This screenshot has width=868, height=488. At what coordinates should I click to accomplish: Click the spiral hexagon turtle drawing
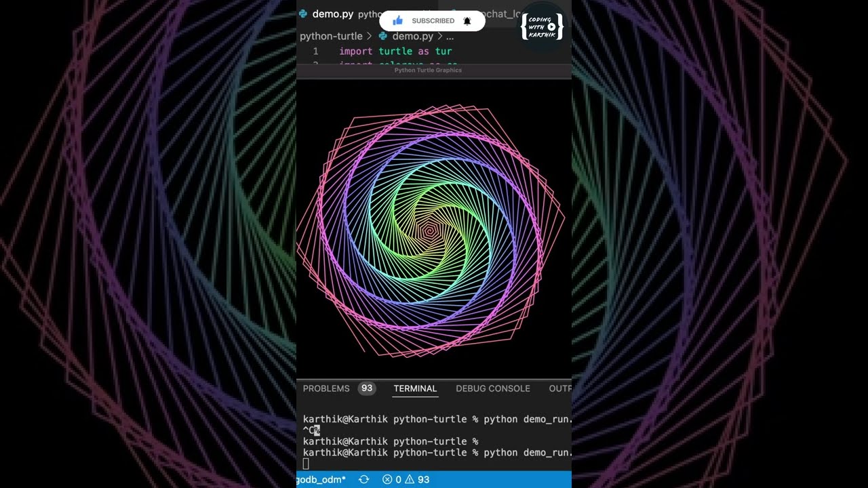(x=429, y=230)
